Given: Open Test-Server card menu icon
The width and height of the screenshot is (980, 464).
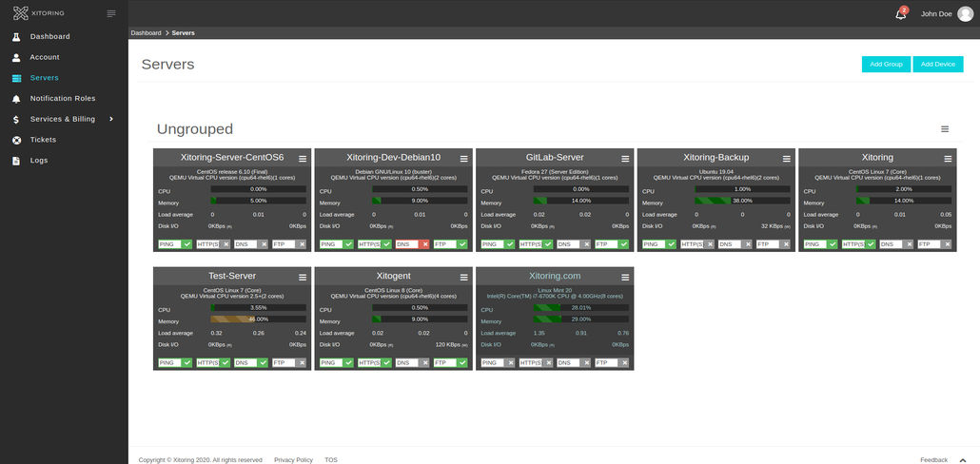Looking at the screenshot, I should click(x=303, y=278).
